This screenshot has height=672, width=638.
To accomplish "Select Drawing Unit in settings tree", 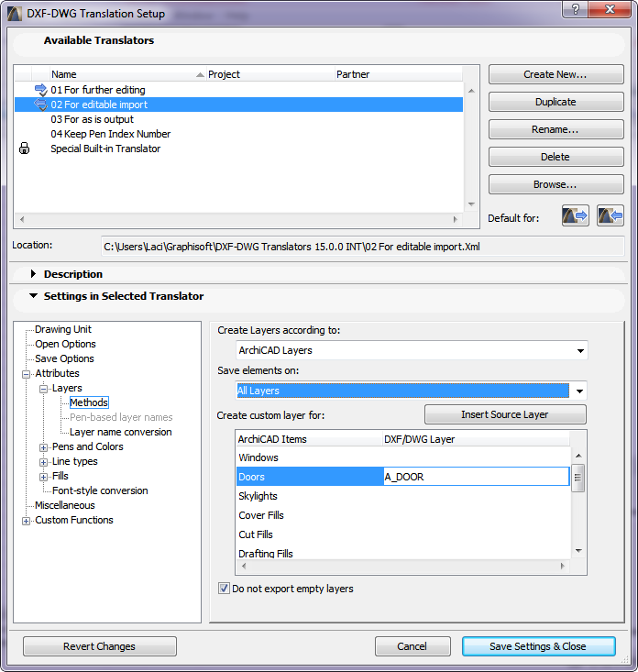I will 63,329.
